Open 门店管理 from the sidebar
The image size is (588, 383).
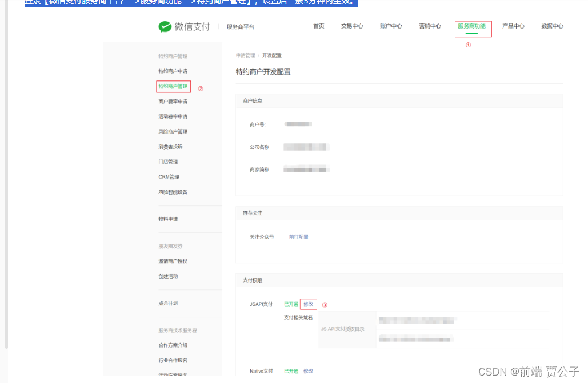tap(169, 162)
